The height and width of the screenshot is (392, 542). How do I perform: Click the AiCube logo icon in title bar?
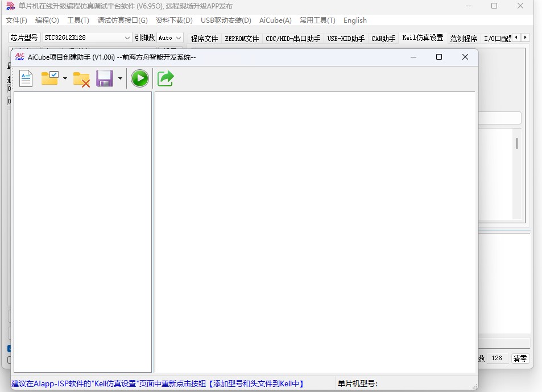tap(20, 57)
